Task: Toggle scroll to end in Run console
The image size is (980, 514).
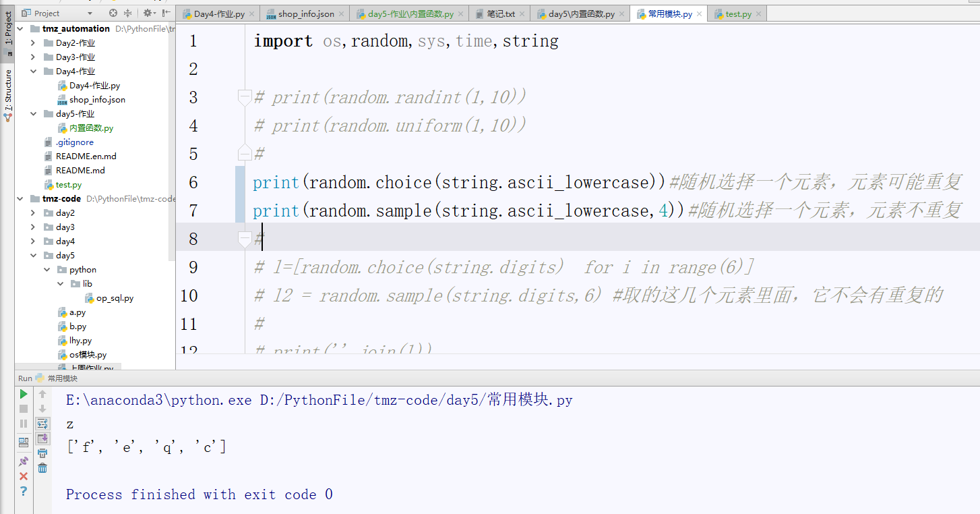Action: point(42,438)
